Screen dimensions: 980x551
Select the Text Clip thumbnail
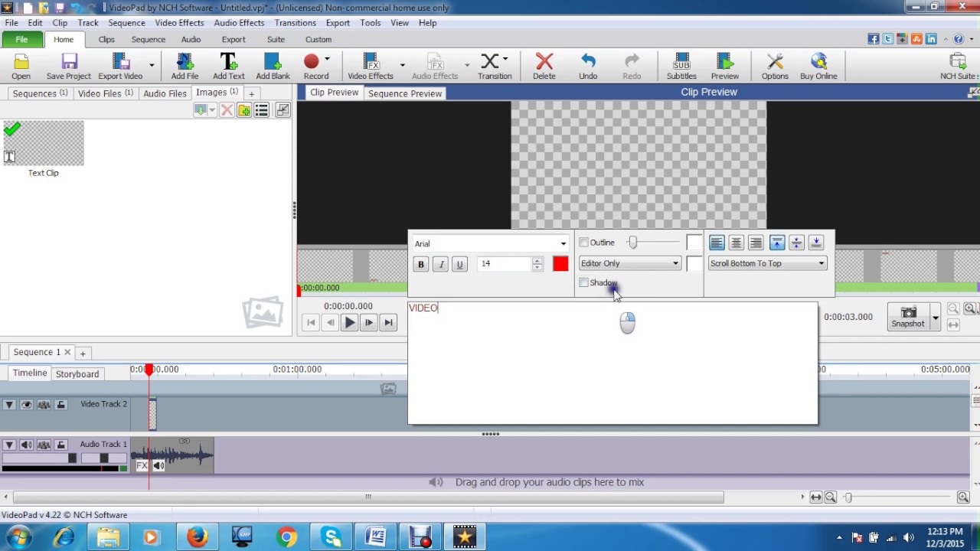44,143
